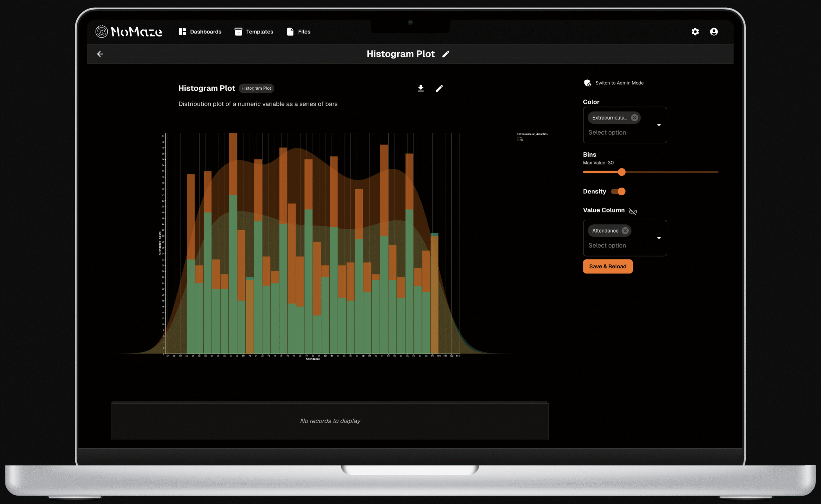Remove Extracurricular chip from Color
The image size is (821, 504).
634,118
